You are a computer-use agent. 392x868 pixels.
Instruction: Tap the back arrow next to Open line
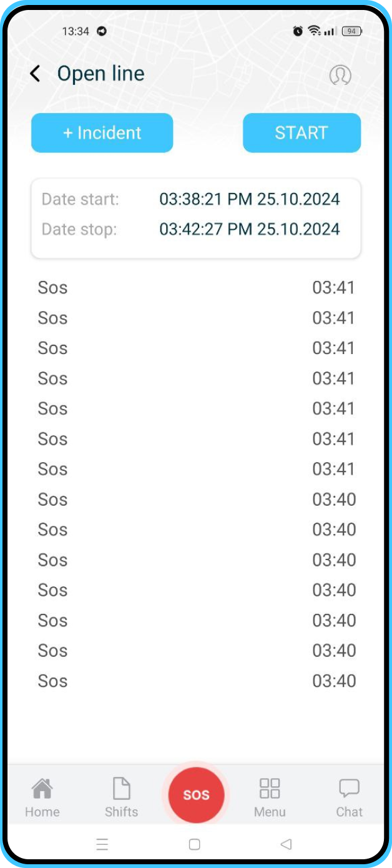[x=35, y=74]
